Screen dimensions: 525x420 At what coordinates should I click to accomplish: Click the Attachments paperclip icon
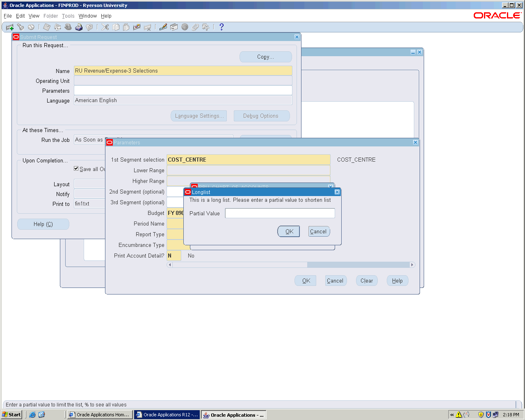(x=195, y=27)
